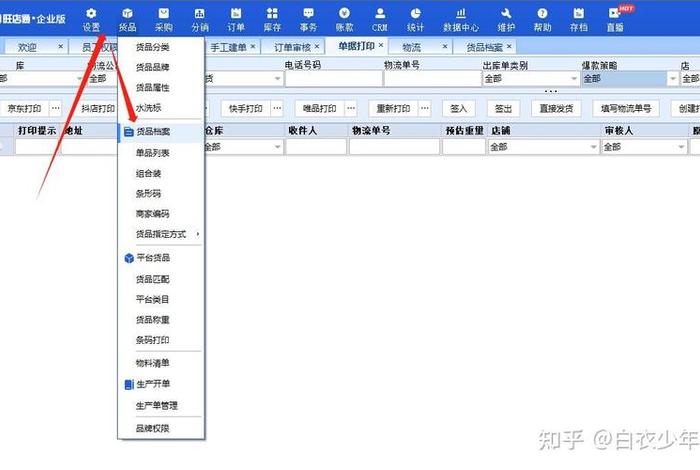Click the blue icon beside 货品档案 menu entry

click(x=129, y=132)
